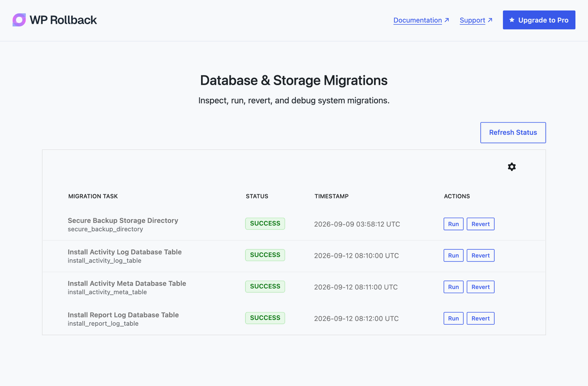Click the SUCCESS badge for Install Activity Log row
This screenshot has height=386, width=588.
[265, 255]
